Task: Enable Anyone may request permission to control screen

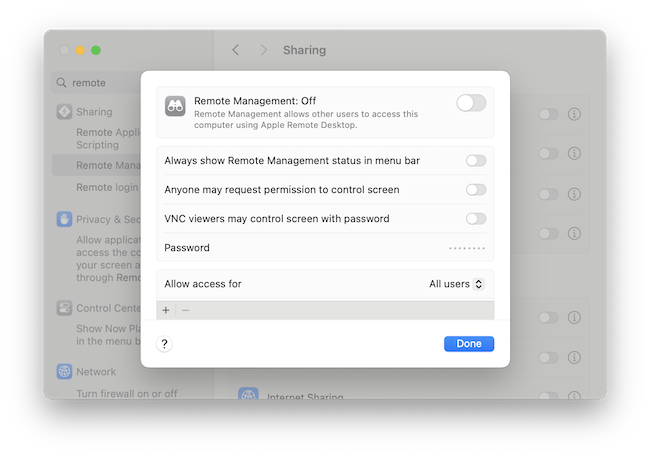Action: click(476, 189)
